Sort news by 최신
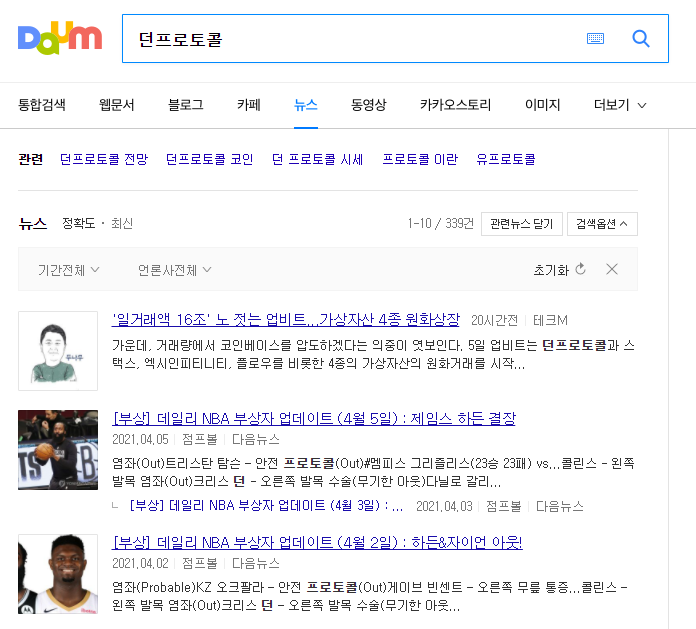696x629 pixels. (122, 223)
